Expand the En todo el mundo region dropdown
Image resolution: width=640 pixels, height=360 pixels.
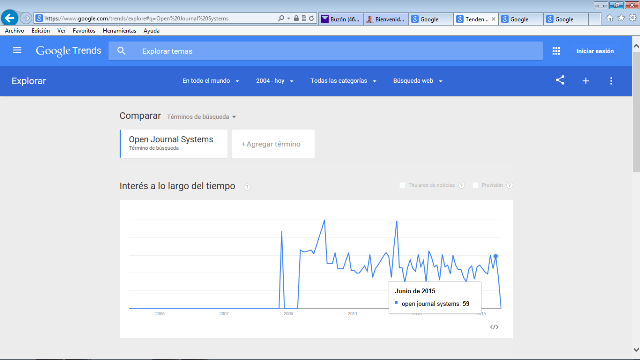coord(211,81)
